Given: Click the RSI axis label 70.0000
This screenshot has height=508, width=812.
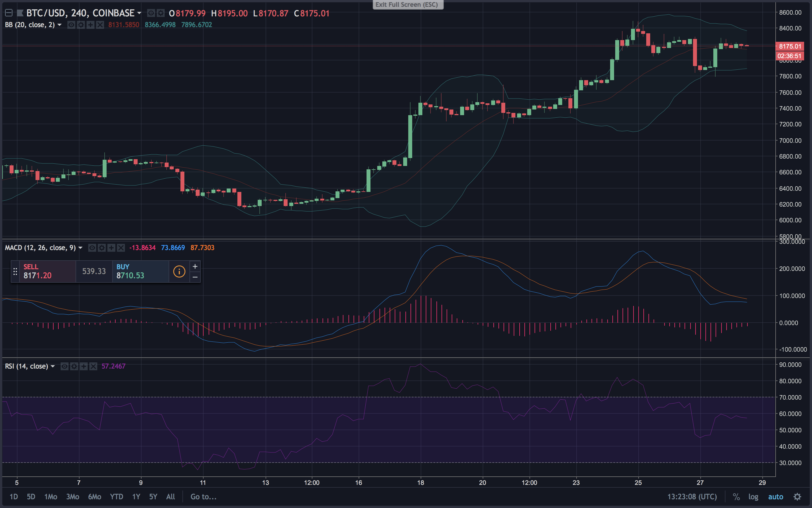Looking at the screenshot, I should 790,397.
